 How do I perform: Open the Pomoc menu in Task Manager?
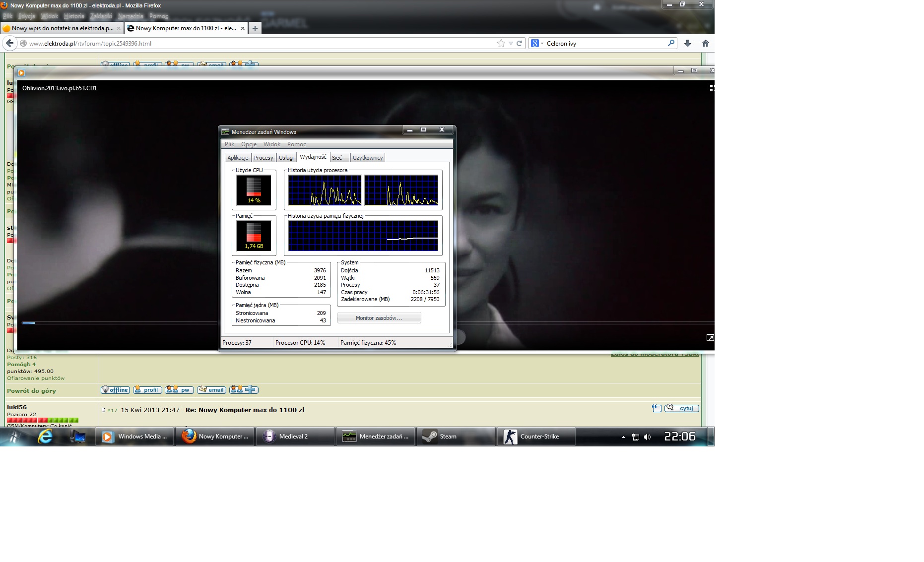point(297,144)
